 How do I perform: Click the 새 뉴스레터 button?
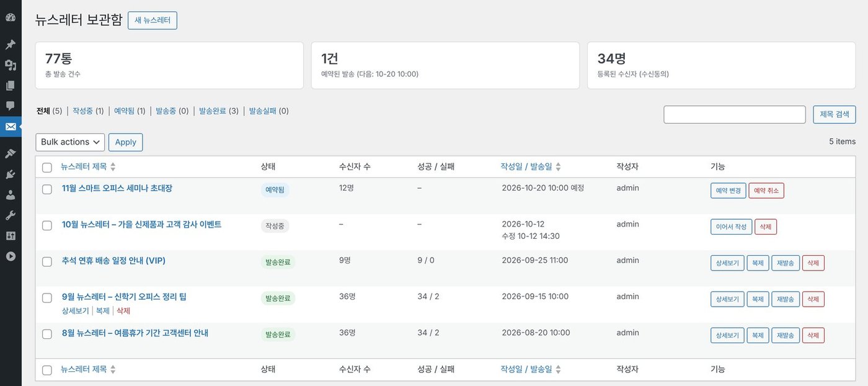tap(153, 20)
